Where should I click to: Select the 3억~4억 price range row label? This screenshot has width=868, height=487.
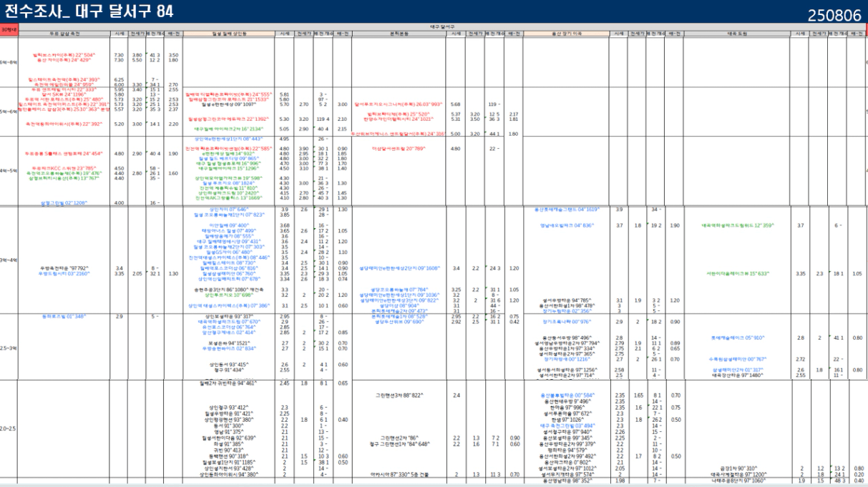click(8, 260)
